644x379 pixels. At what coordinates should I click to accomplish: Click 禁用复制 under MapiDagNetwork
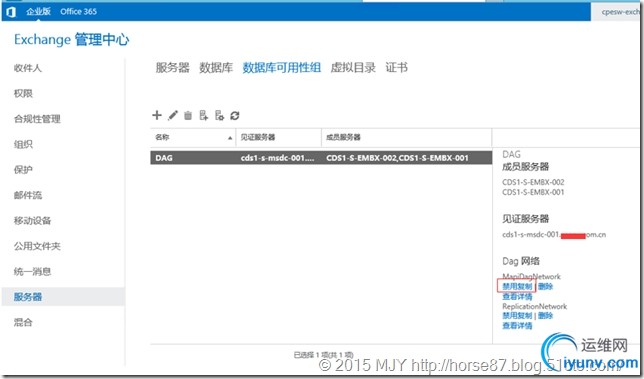(517, 286)
